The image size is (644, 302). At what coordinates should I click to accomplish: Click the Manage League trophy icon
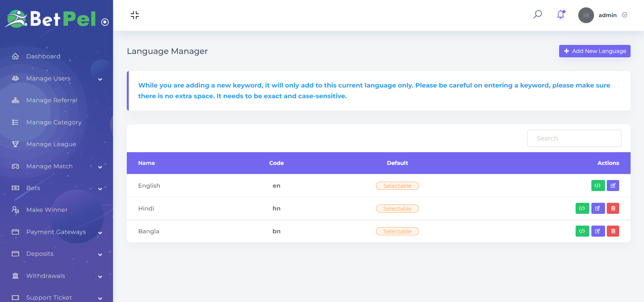[15, 144]
